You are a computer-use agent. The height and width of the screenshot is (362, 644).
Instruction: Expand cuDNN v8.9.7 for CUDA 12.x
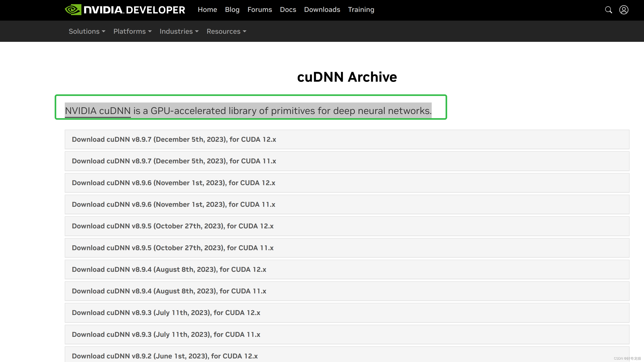(x=347, y=139)
